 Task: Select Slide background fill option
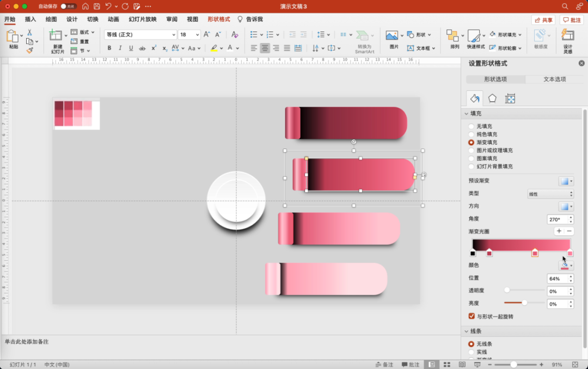[x=471, y=167]
